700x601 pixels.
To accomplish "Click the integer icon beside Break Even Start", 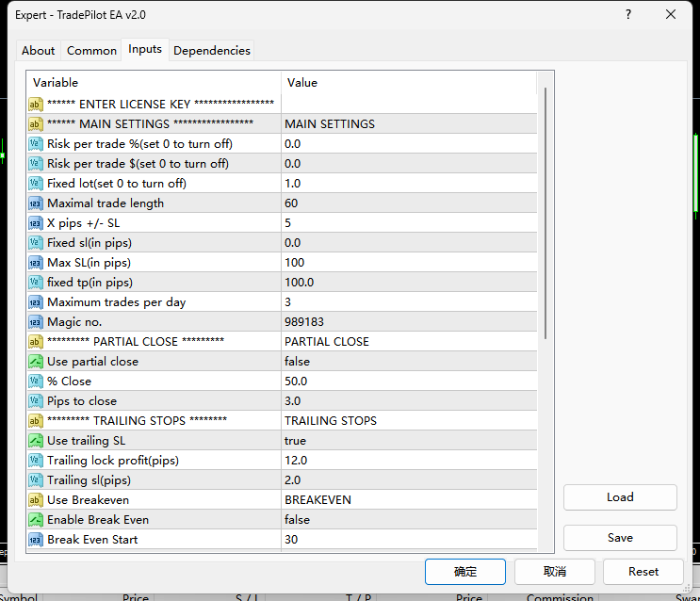I will pos(36,540).
